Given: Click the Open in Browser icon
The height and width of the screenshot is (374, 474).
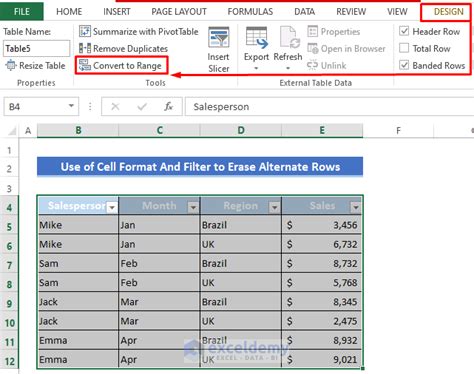Looking at the screenshot, I should click(x=312, y=48).
